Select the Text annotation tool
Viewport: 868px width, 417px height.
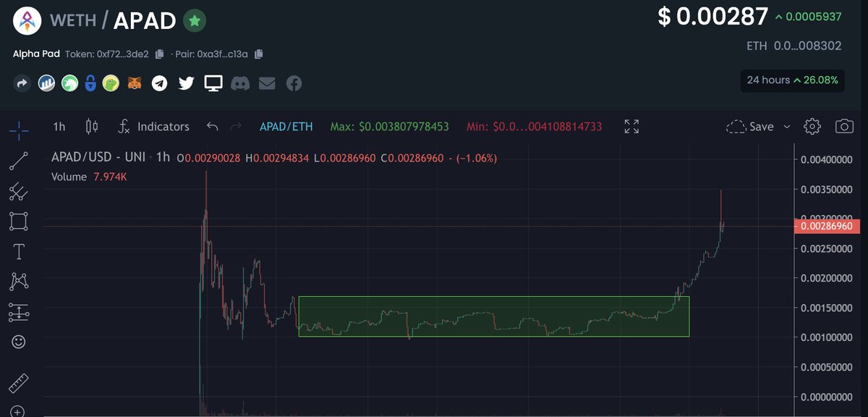coord(19,252)
